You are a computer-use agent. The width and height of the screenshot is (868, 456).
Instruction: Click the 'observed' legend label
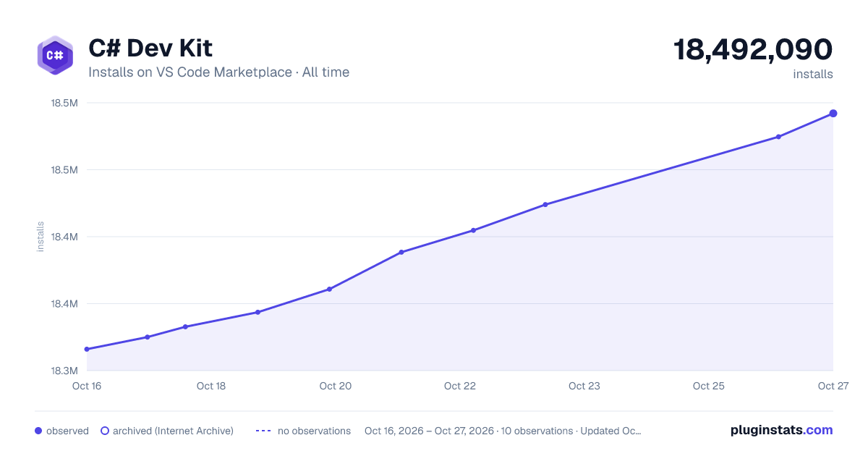(67, 431)
